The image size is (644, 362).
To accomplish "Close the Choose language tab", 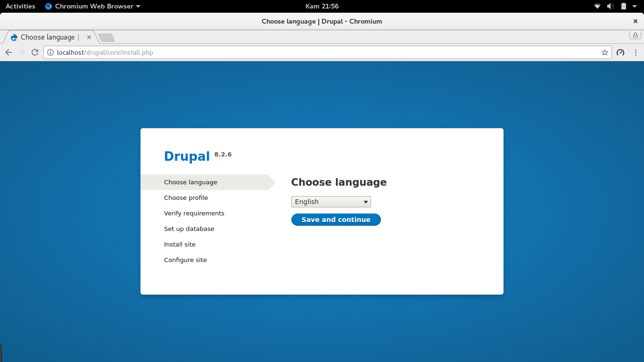I will (x=89, y=37).
